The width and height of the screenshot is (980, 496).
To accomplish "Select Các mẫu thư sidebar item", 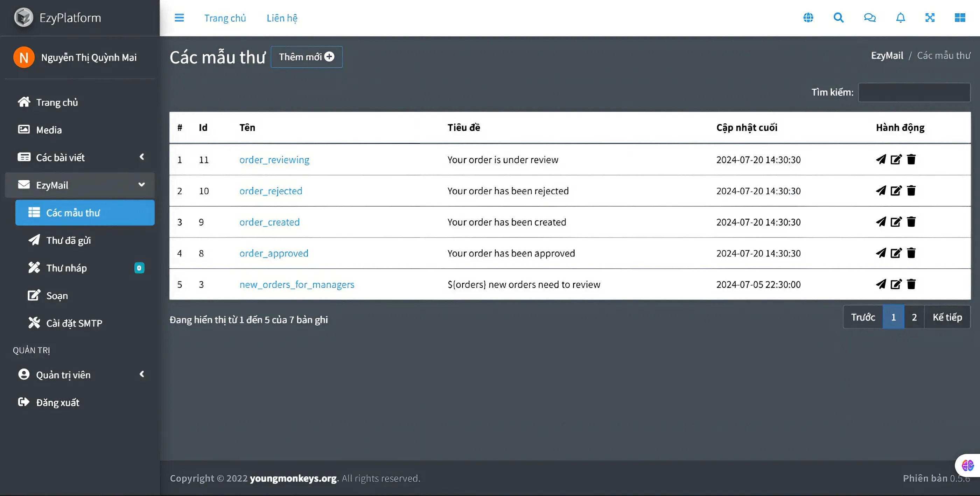I will 85,212.
